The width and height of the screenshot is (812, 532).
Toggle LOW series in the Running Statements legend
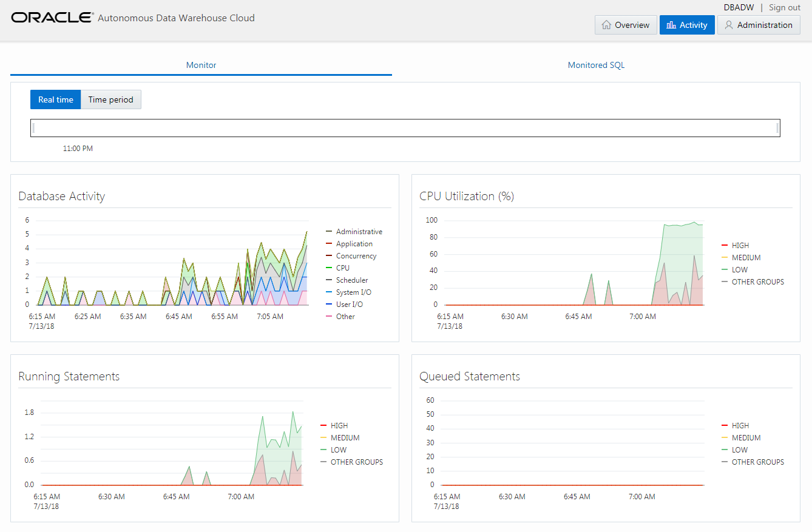[x=338, y=450]
